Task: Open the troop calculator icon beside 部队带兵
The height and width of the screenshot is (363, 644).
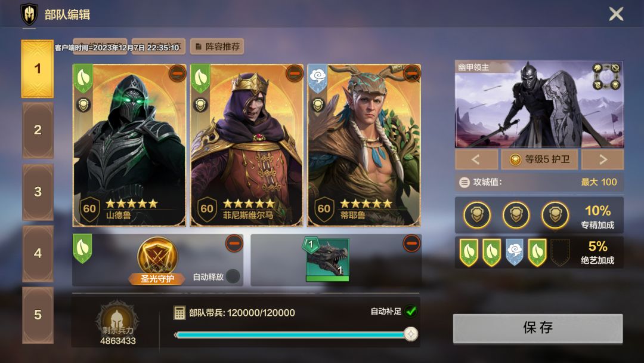Action: 179,312
